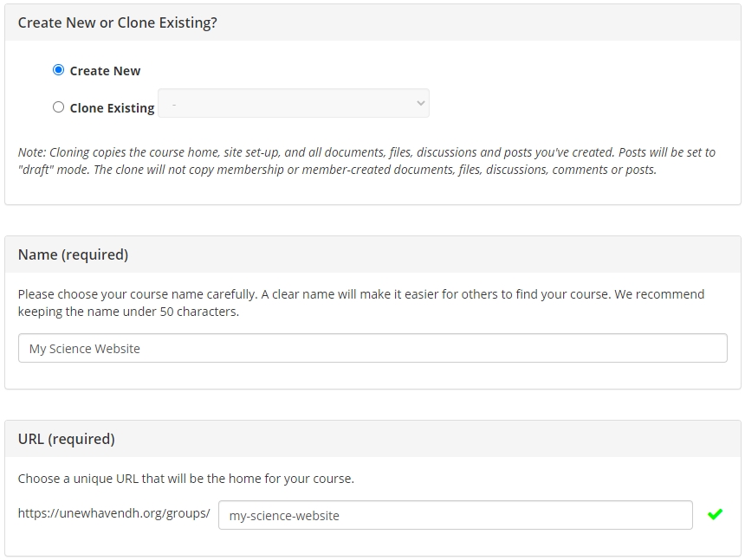Focus the course Name input field

(372, 348)
